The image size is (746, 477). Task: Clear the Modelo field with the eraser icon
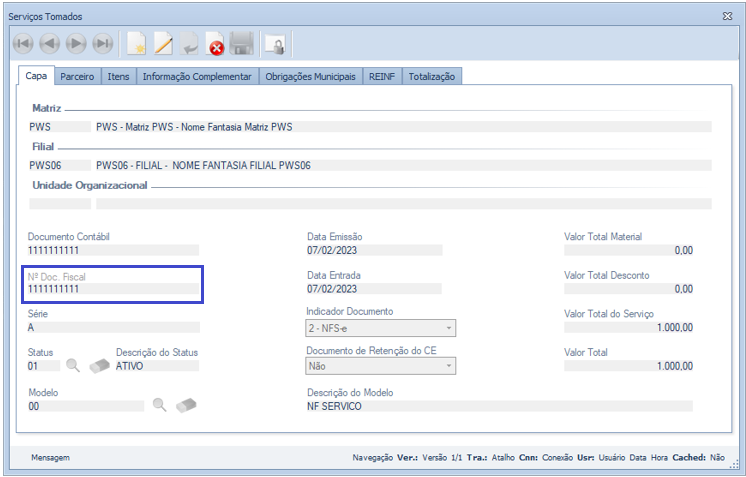click(186, 405)
